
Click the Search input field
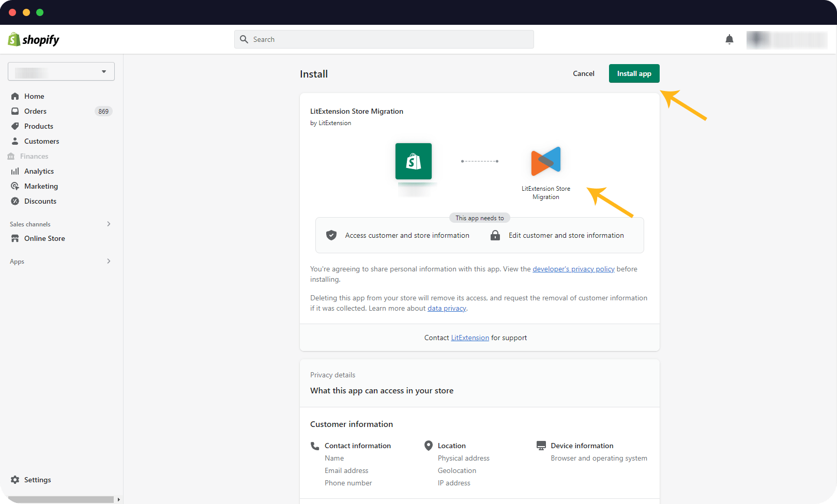pyautogui.click(x=384, y=39)
